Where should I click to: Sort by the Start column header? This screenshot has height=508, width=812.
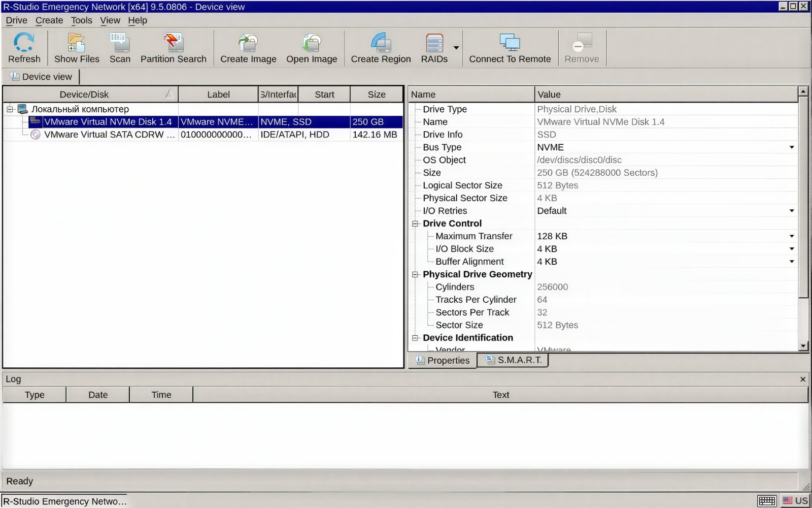(x=324, y=94)
